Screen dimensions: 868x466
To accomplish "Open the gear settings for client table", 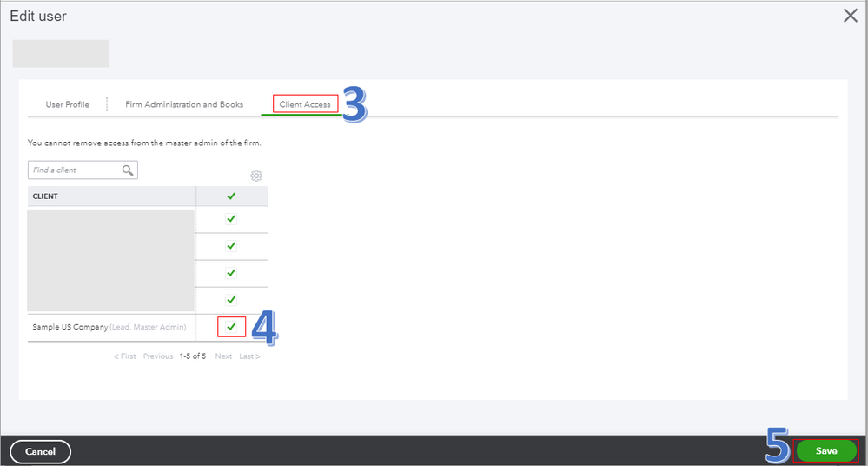I will (x=255, y=176).
